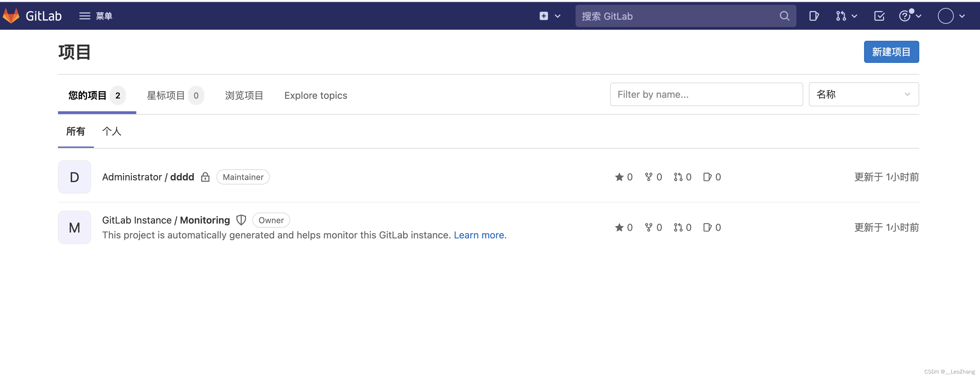
Task: Click the Help question mark icon
Action: (x=905, y=16)
